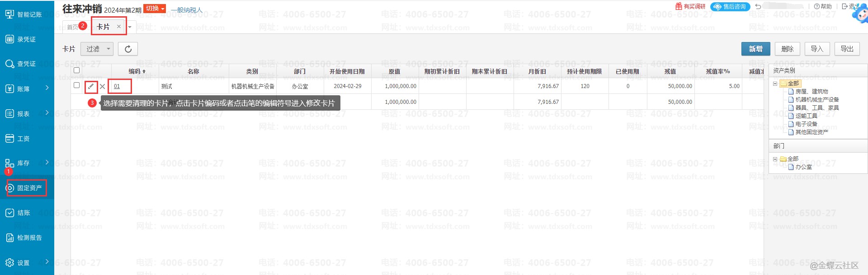Click the pencil edit icon for card 01
This screenshot has height=275, width=868.
pyautogui.click(x=91, y=86)
